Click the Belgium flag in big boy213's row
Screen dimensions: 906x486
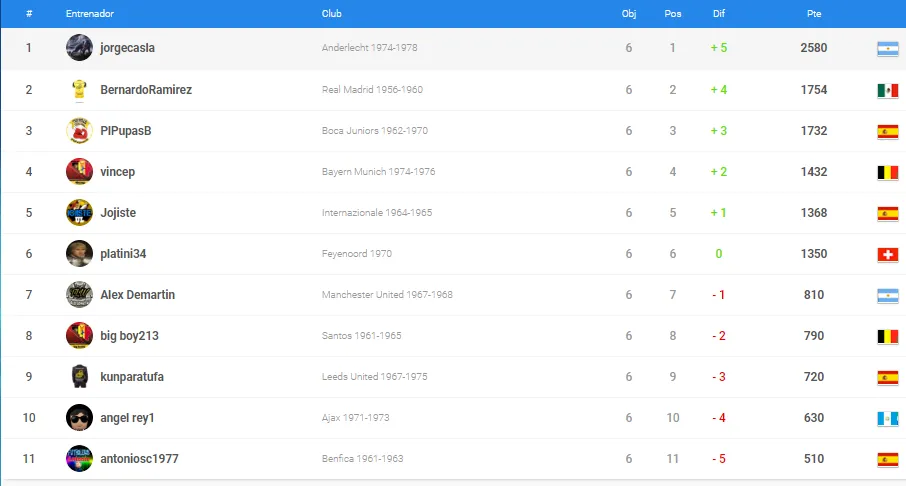tap(888, 336)
